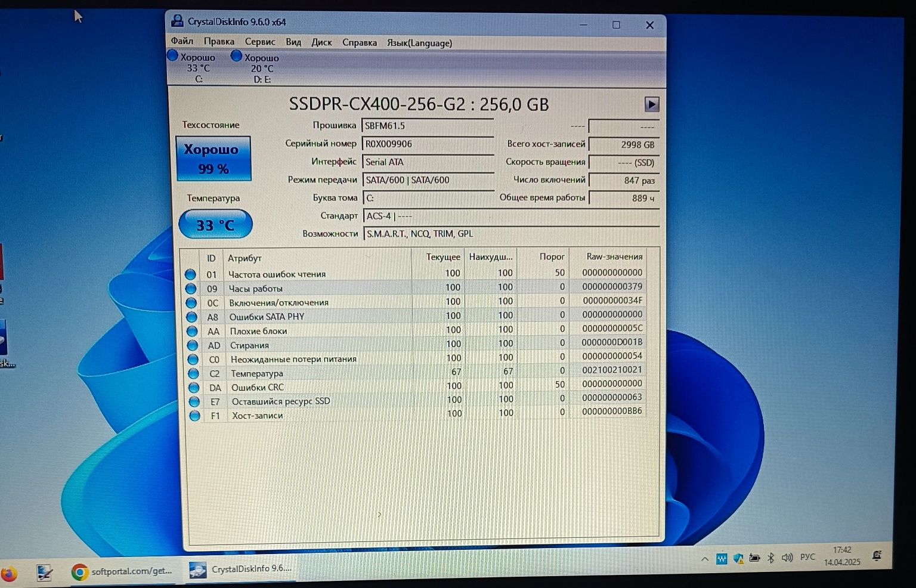The image size is (916, 588).
Task: Open the Файл menu
Action: [x=182, y=41]
